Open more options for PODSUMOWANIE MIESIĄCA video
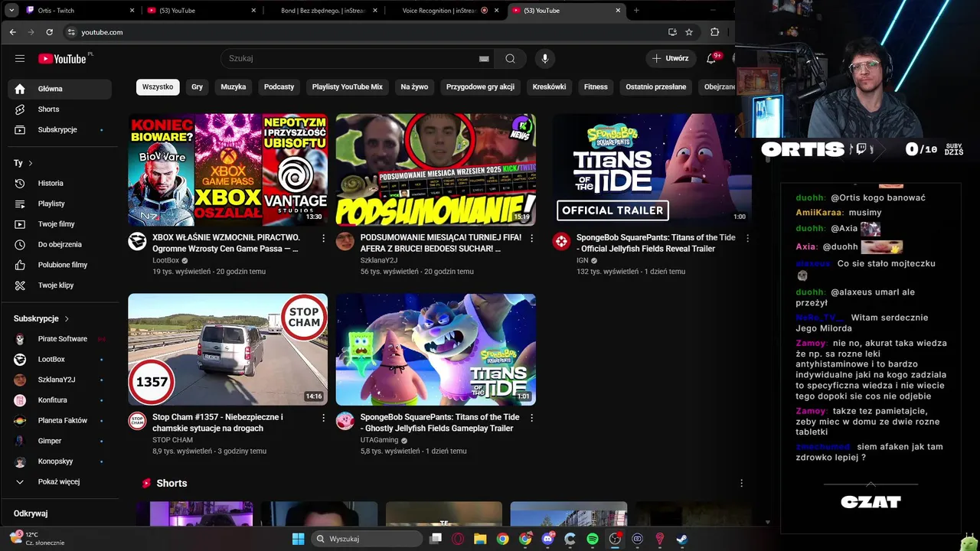This screenshot has width=980, height=551. 531,239
